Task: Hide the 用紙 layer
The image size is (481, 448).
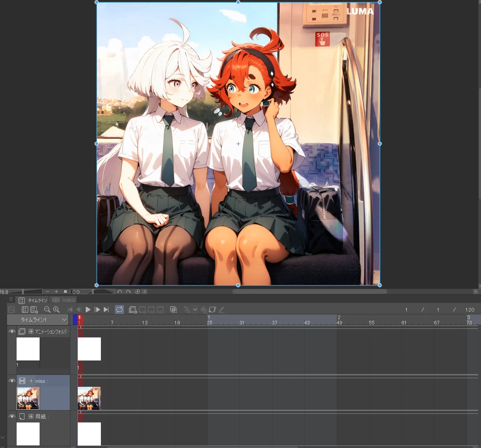Action: (x=12, y=416)
